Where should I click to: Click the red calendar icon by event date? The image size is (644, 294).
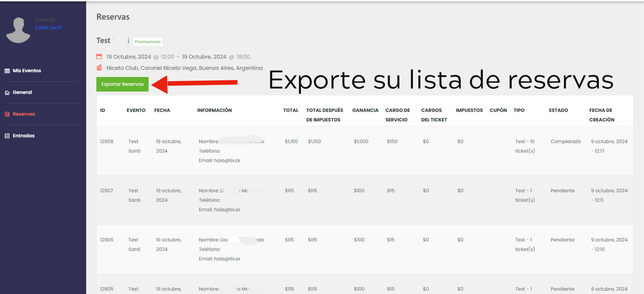[x=99, y=57]
